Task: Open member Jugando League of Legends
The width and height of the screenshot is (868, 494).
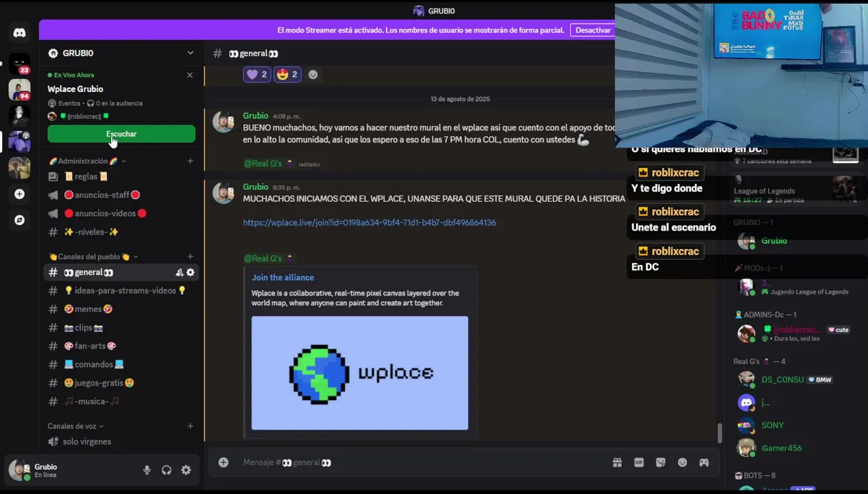Action: (x=795, y=287)
